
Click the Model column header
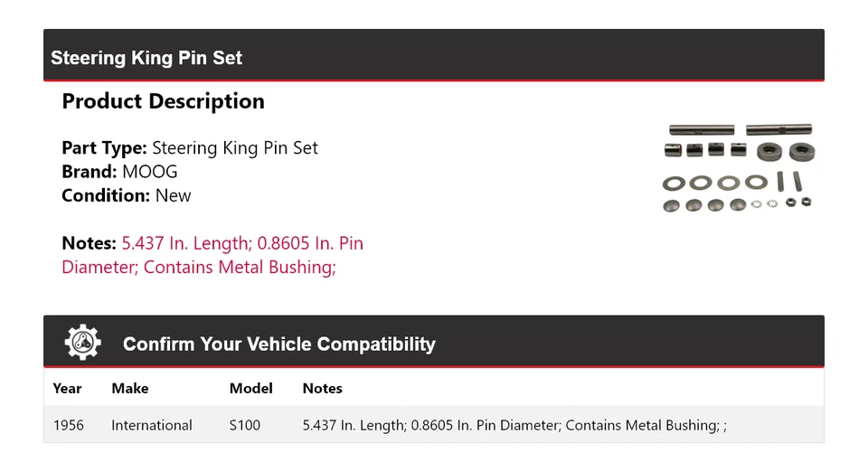(x=250, y=389)
